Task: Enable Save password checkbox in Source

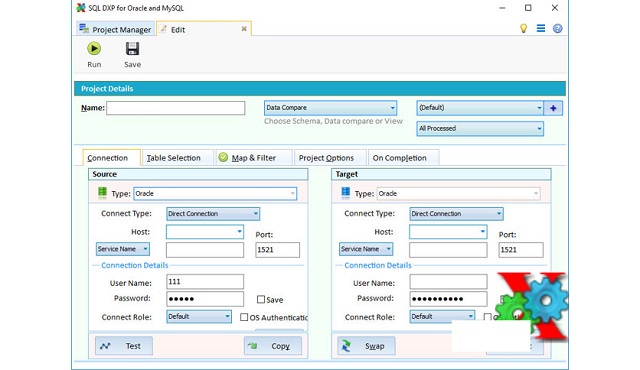Action: [x=261, y=299]
